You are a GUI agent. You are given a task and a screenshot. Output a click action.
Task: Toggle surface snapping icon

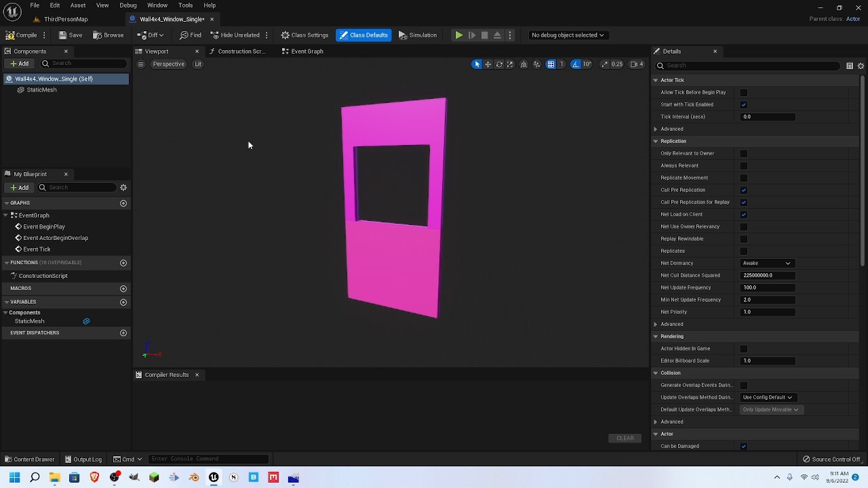point(536,64)
